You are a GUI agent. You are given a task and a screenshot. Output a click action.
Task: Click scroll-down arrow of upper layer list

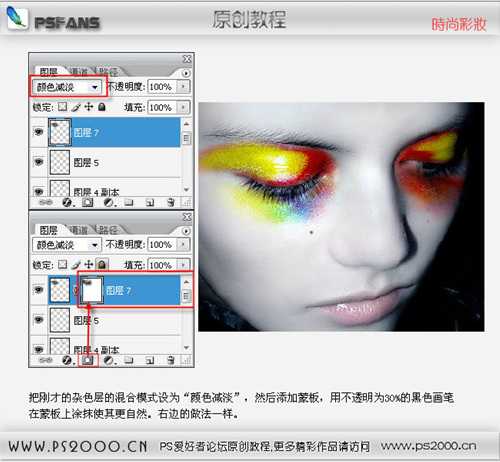(x=186, y=190)
